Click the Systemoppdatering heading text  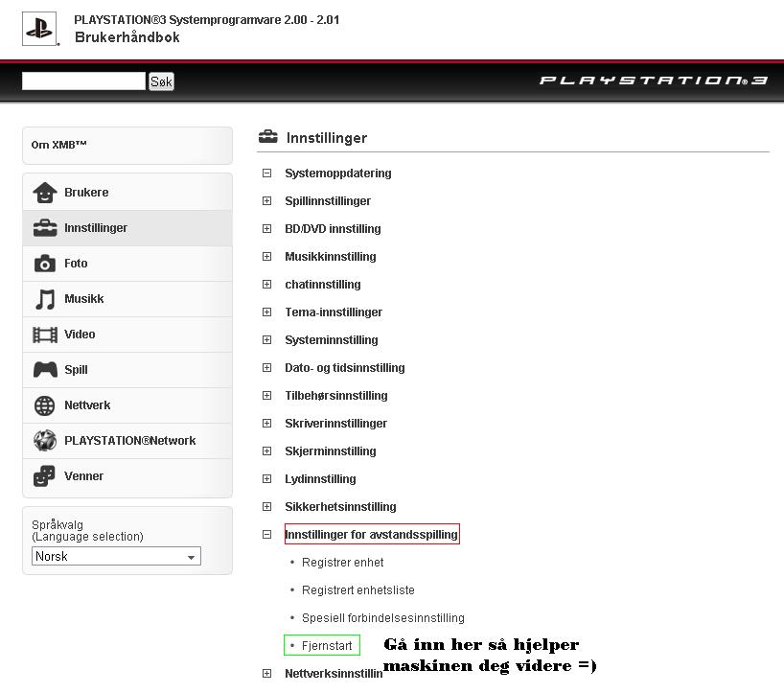[338, 173]
